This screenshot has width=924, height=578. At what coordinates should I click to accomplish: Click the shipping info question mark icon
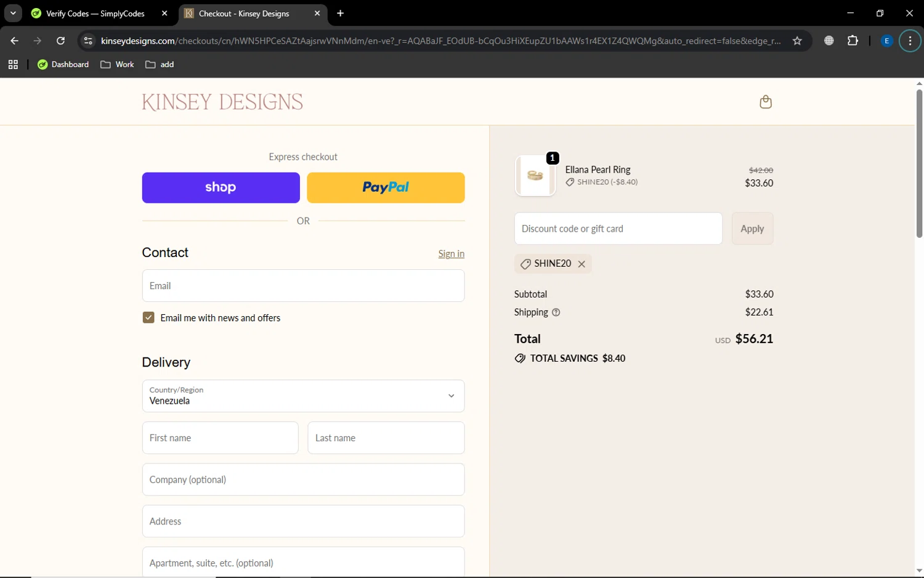[556, 312]
